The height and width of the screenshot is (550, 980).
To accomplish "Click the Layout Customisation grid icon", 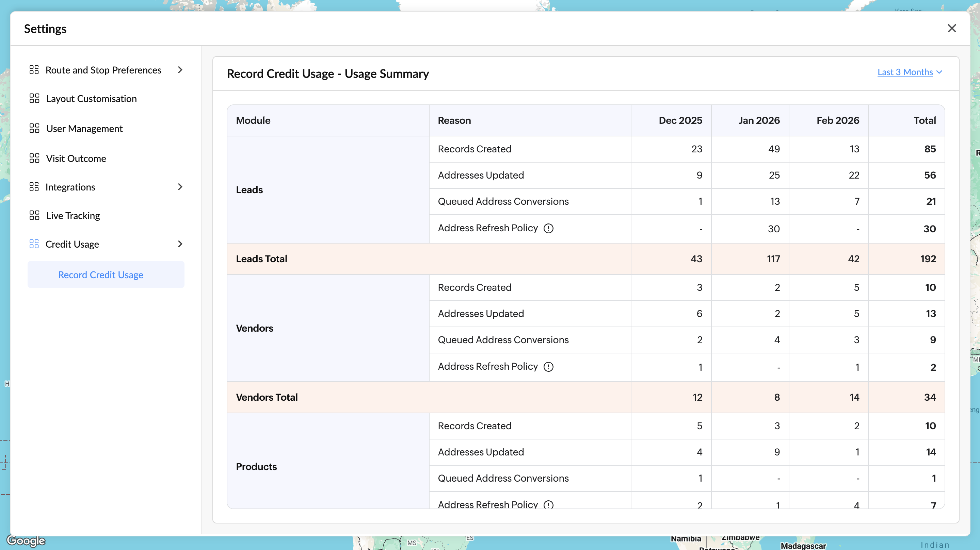I will pos(34,98).
